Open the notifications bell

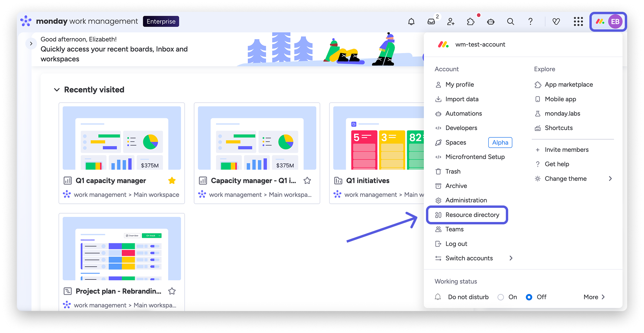click(411, 22)
